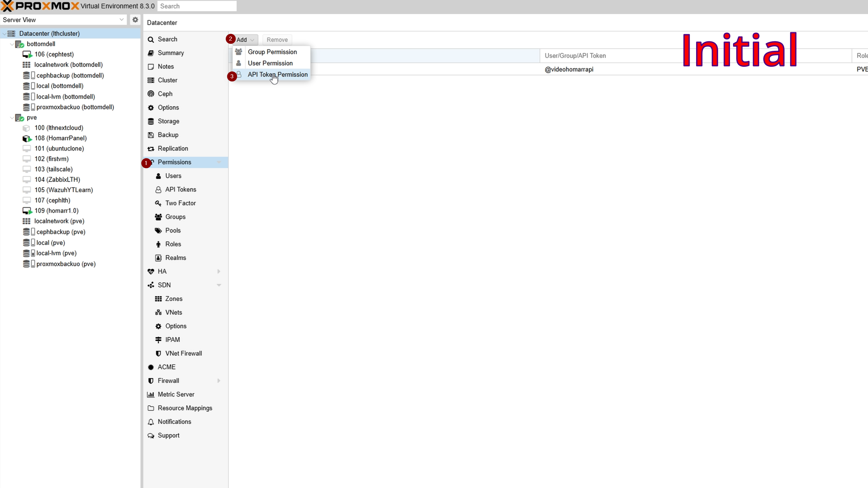Select Group Permission menu entry

[272, 52]
